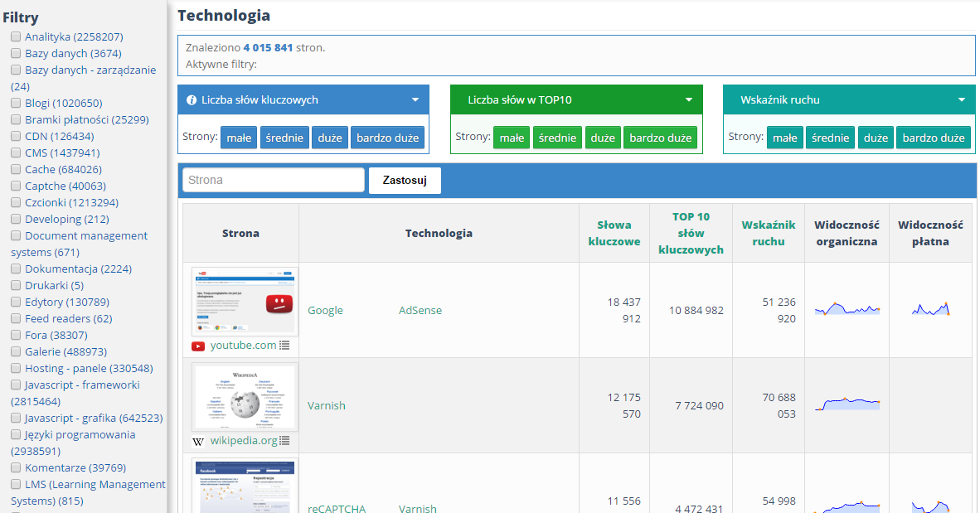Tick the Bazy danych (3674) checkbox
This screenshot has height=513, width=980.
(x=16, y=53)
